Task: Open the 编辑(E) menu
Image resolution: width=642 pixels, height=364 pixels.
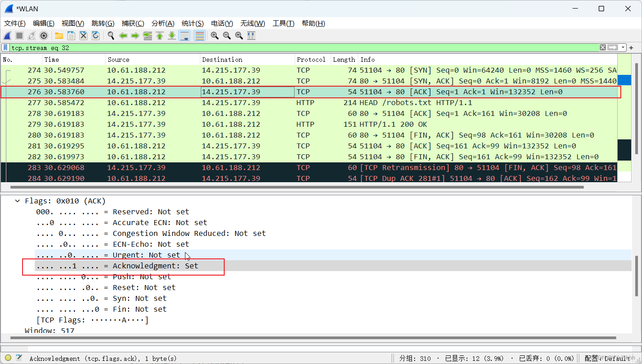Action: 44,23
